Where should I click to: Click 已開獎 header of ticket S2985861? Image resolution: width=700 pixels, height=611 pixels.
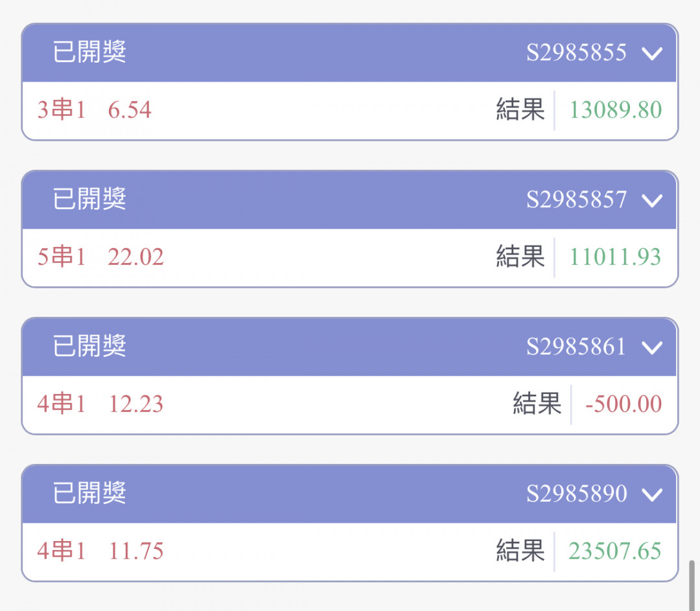pos(89,346)
